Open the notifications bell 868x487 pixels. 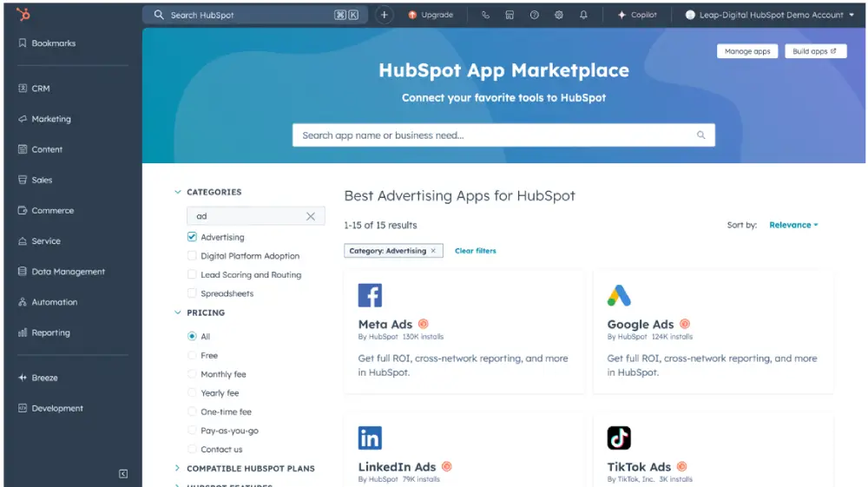(583, 15)
